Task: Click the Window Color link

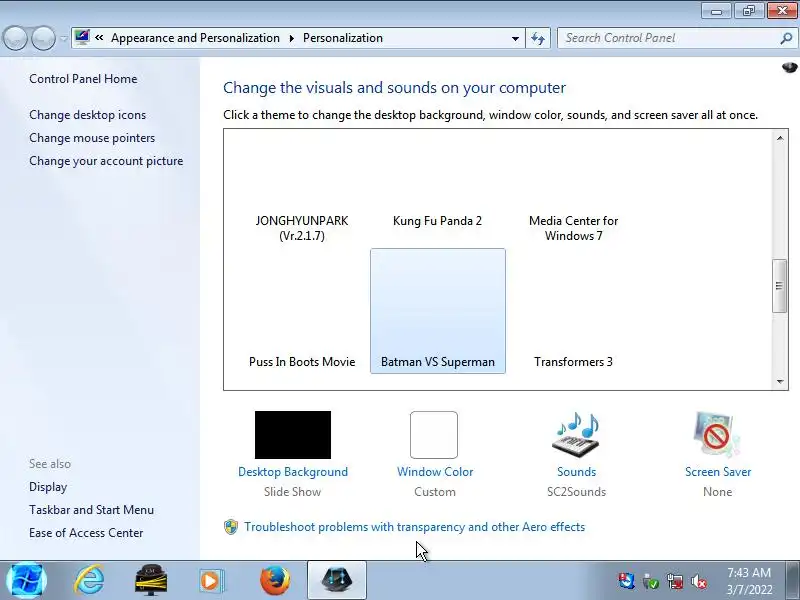Action: 435,472
